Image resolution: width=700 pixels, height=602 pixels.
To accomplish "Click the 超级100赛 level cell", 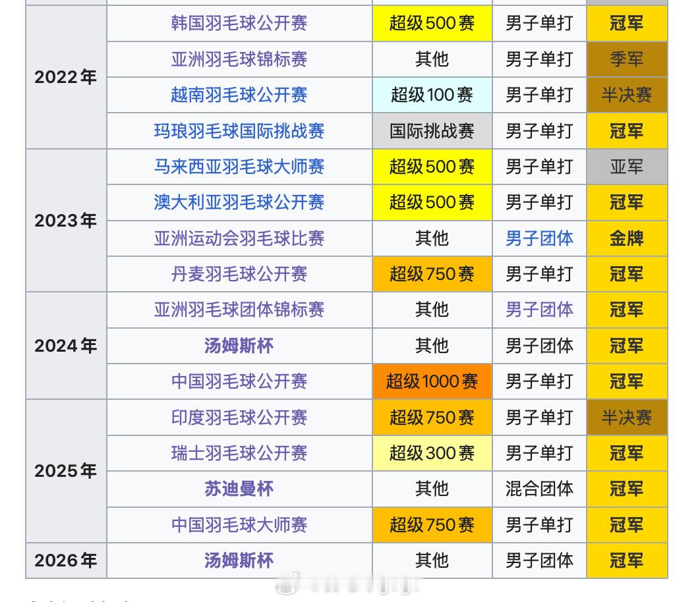I will pos(432,95).
